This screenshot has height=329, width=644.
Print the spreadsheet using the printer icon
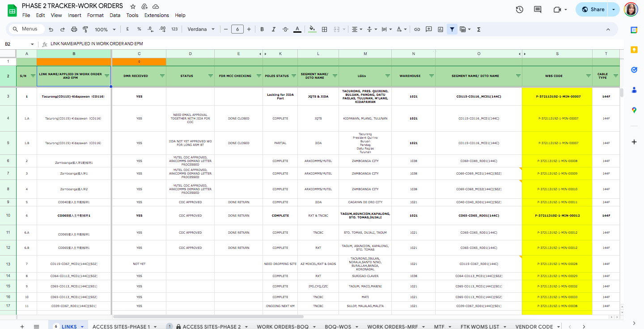point(74,29)
